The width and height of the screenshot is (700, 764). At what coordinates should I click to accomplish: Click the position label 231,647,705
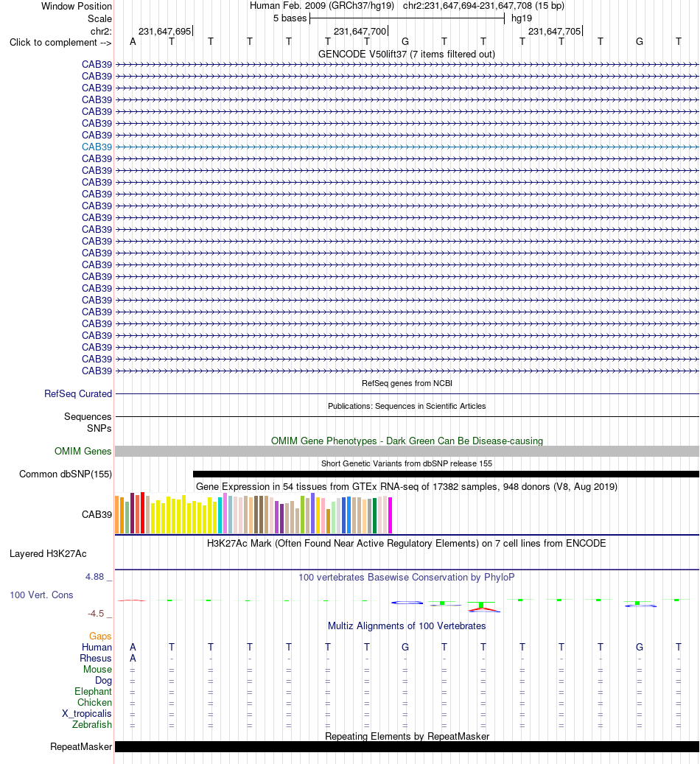pos(554,32)
